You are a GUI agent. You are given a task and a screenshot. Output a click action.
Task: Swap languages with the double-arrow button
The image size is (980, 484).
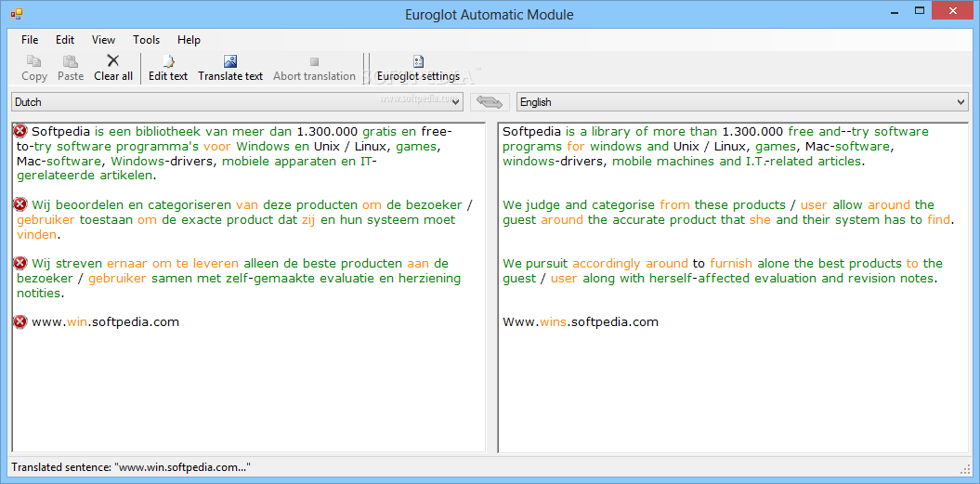490,102
